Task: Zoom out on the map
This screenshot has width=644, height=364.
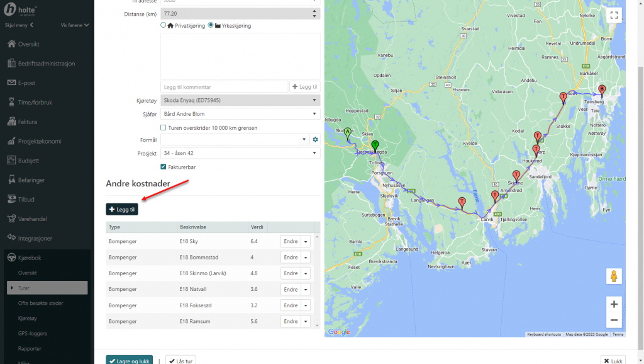Action: click(614, 321)
